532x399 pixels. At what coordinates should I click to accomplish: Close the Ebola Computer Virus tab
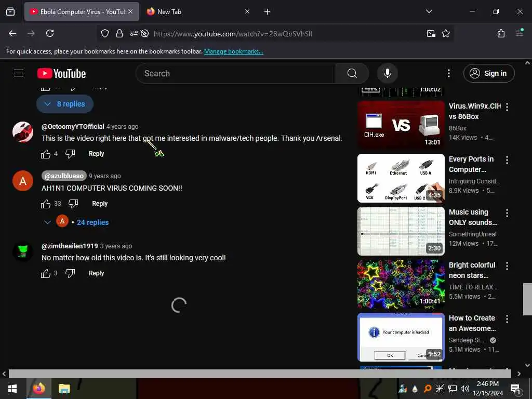pyautogui.click(x=130, y=11)
